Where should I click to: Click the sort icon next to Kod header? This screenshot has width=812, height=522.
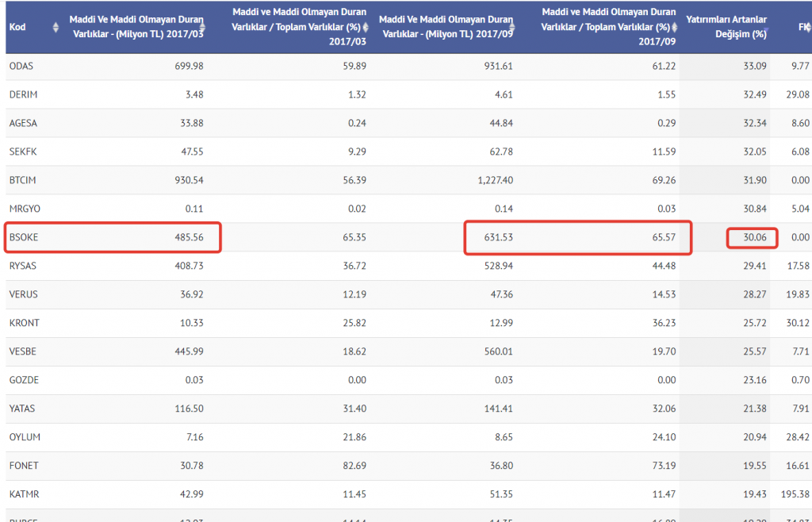point(56,27)
